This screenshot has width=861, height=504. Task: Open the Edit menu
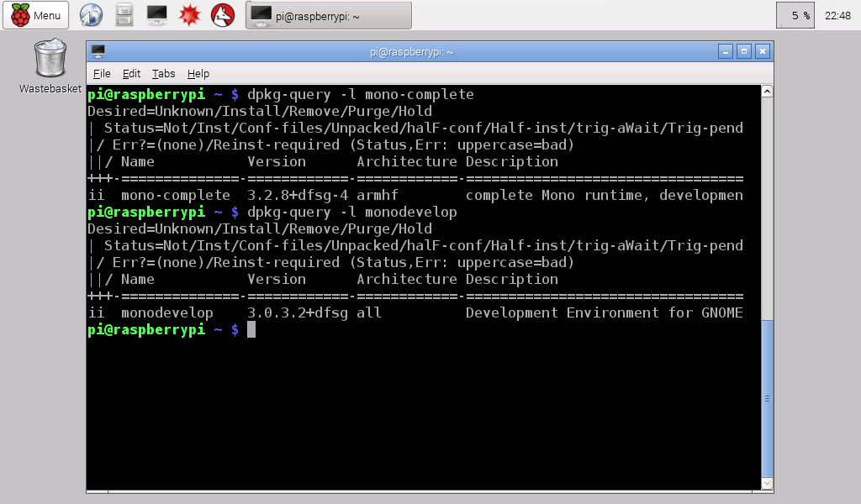click(131, 73)
